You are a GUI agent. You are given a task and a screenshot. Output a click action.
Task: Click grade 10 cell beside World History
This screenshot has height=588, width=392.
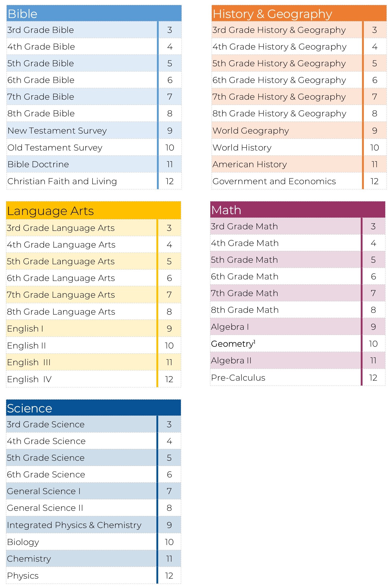[375, 147]
